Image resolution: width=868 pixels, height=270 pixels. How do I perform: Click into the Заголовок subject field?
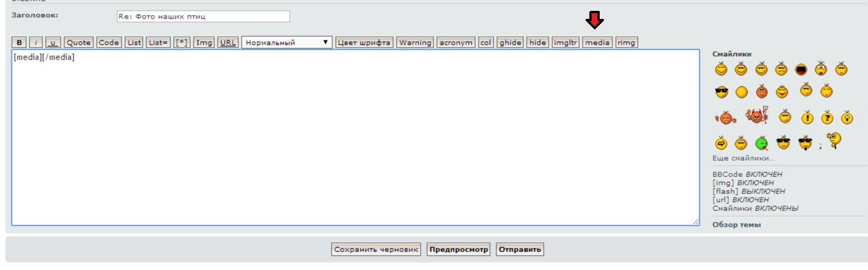203,17
